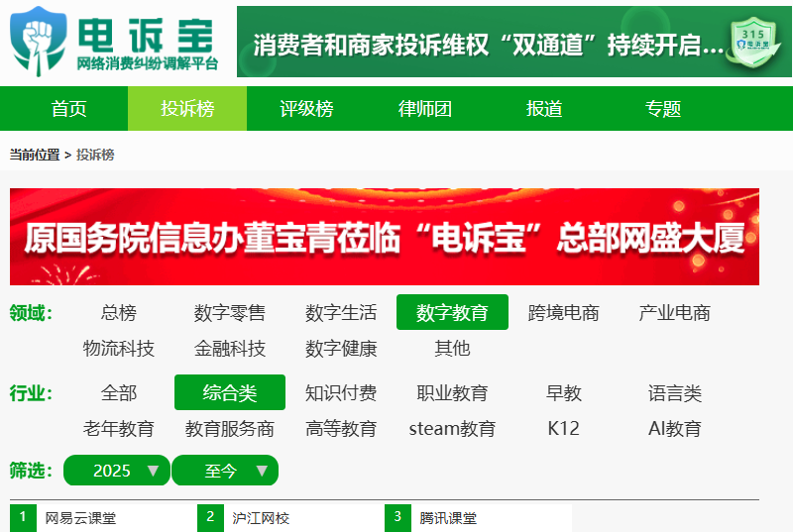The height and width of the screenshot is (532, 793).
Task: Switch to the 评级榜 tab
Action: coord(306,109)
